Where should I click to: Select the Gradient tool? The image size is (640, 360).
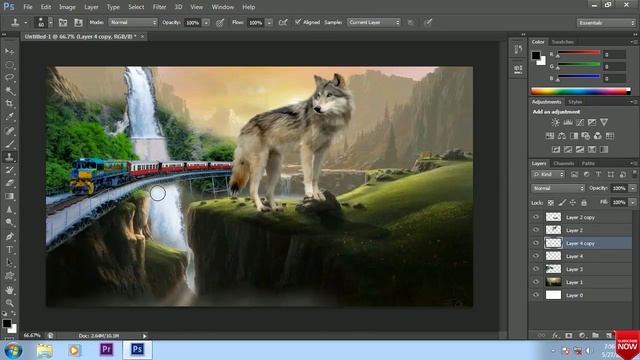[x=9, y=196]
